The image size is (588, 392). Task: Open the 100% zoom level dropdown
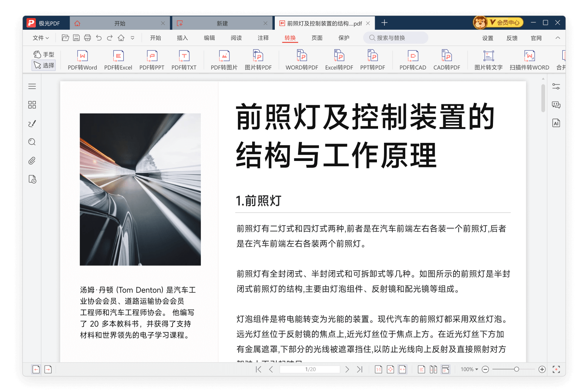tap(469, 369)
